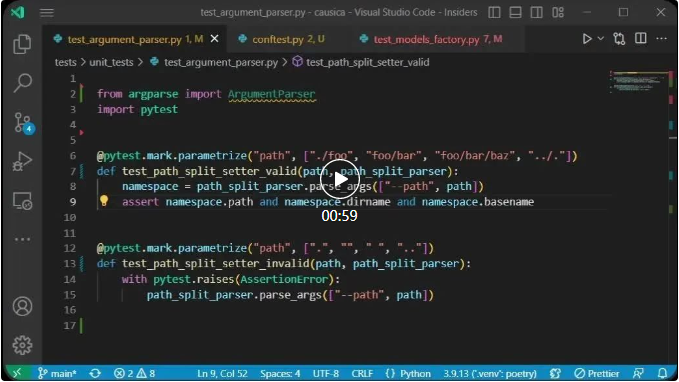
Task: Toggle primary side bar layout button
Action: 494,13
